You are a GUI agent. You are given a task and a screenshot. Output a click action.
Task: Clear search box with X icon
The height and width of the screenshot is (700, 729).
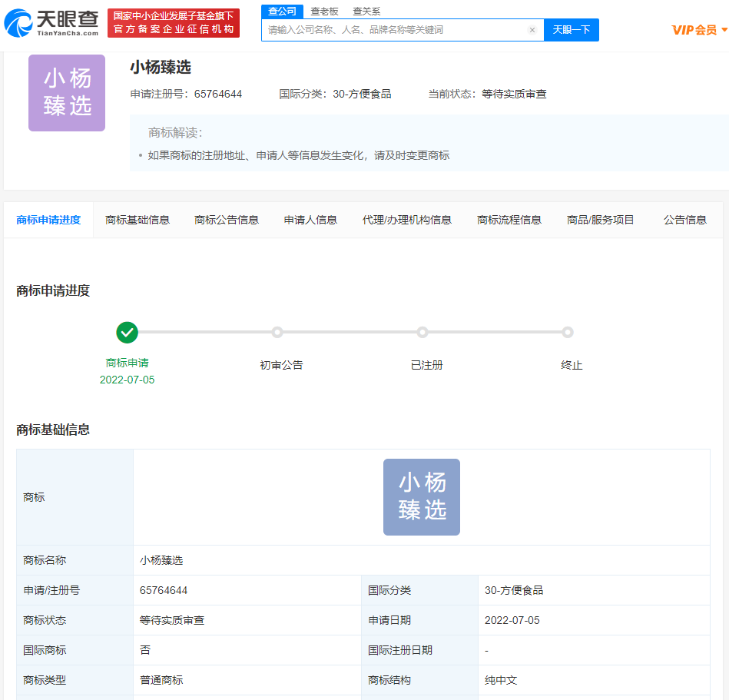532,30
